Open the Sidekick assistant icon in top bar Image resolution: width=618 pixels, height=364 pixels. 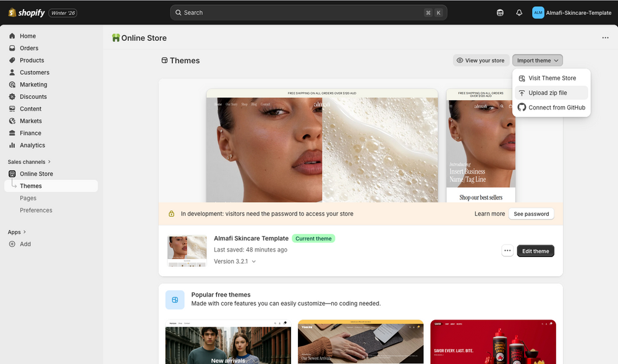(x=500, y=12)
